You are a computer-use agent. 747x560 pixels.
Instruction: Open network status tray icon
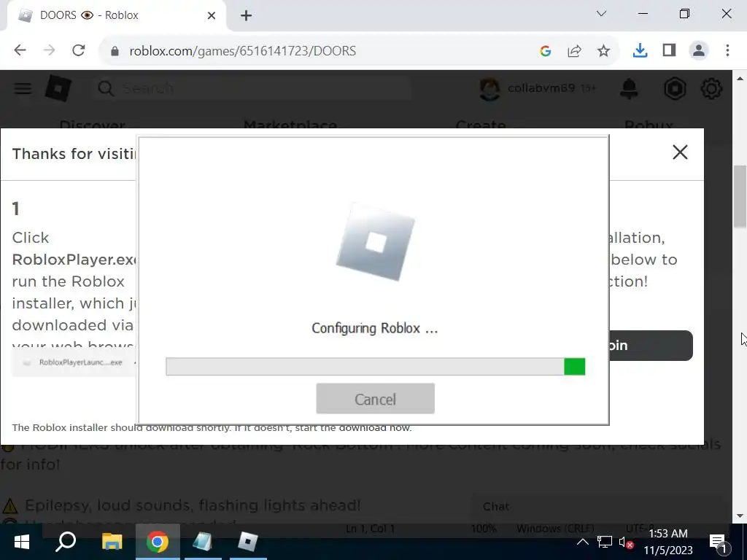tap(604, 542)
